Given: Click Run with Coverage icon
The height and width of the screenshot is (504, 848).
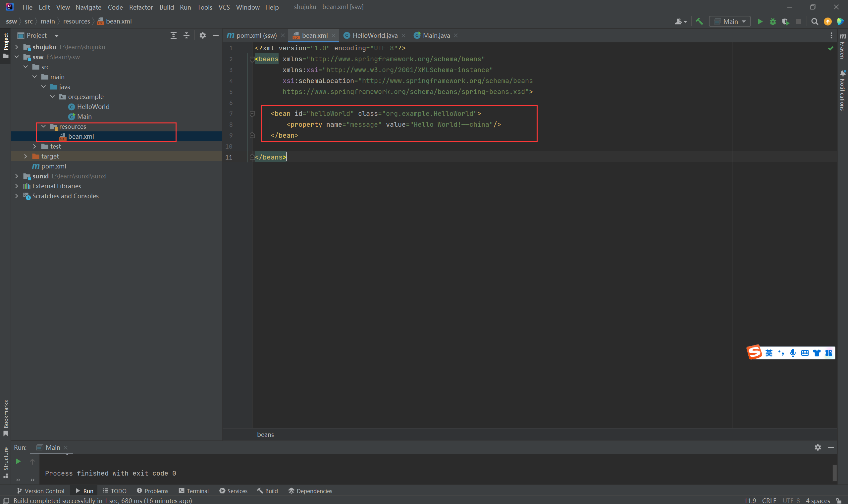Looking at the screenshot, I should point(785,22).
